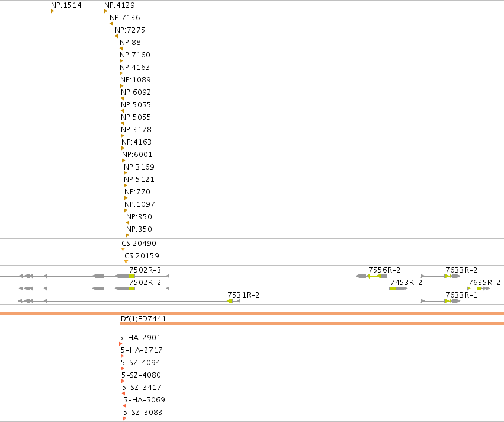Select the red arrow marker for 5-SZ-3083
The width and height of the screenshot is (504, 422).
point(125,418)
